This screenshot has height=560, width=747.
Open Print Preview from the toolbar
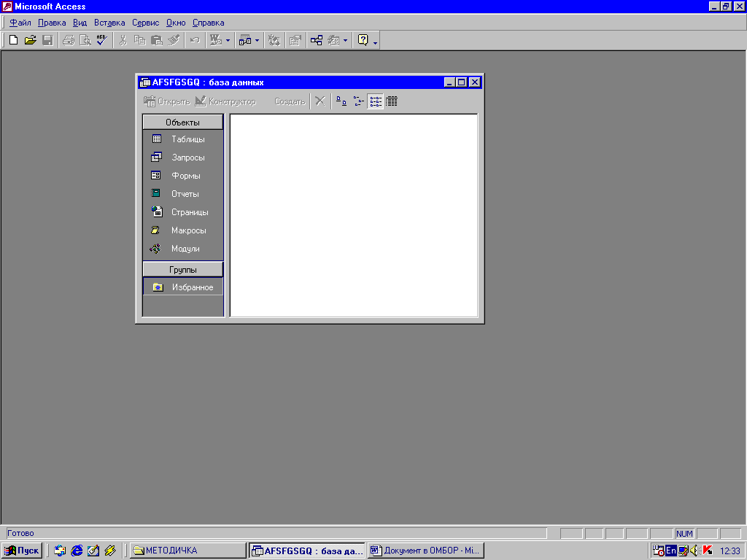pyautogui.click(x=85, y=40)
